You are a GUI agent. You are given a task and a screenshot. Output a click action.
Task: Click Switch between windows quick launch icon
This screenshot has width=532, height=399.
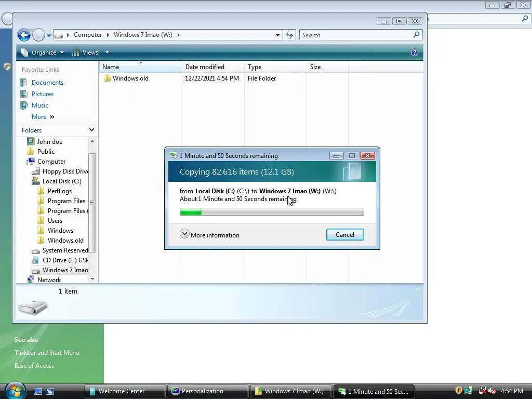point(50,391)
